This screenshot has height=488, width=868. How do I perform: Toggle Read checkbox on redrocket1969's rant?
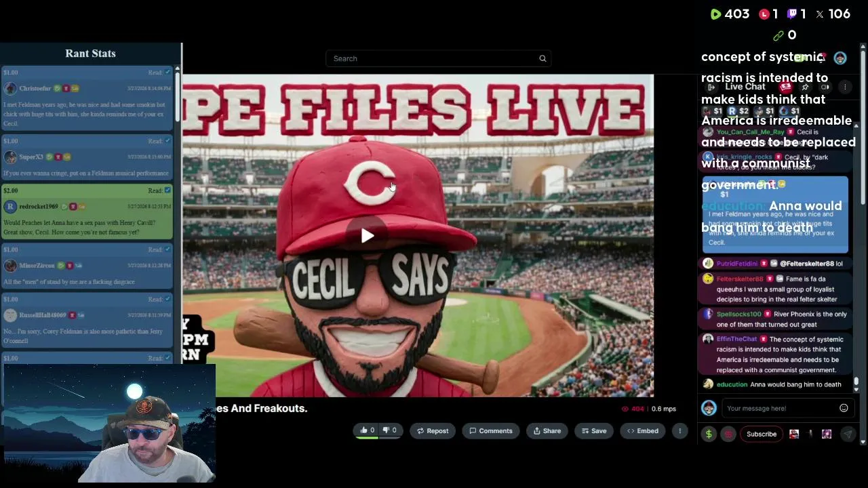pyautogui.click(x=167, y=190)
